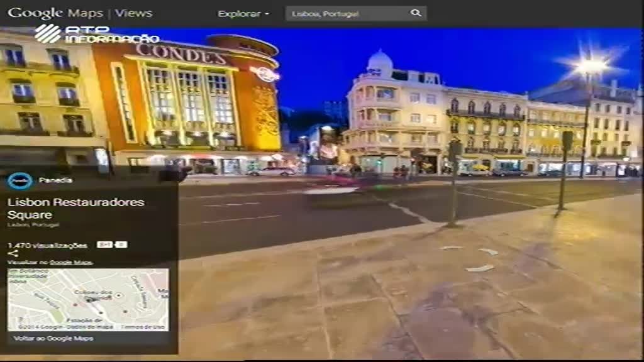Open the Explorar dropdown menu
Screen dimensions: 644x362
point(243,14)
